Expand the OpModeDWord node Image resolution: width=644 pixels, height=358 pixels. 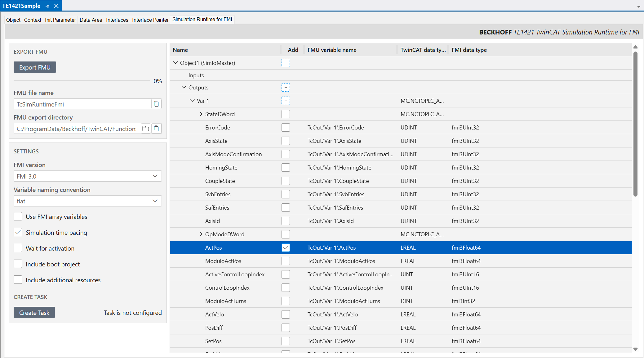coord(201,234)
